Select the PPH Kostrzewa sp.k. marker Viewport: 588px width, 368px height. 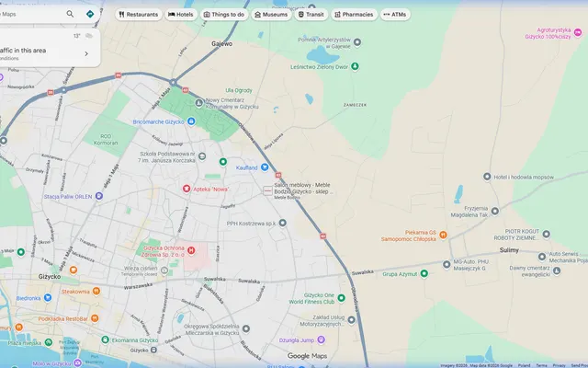[x=283, y=223]
